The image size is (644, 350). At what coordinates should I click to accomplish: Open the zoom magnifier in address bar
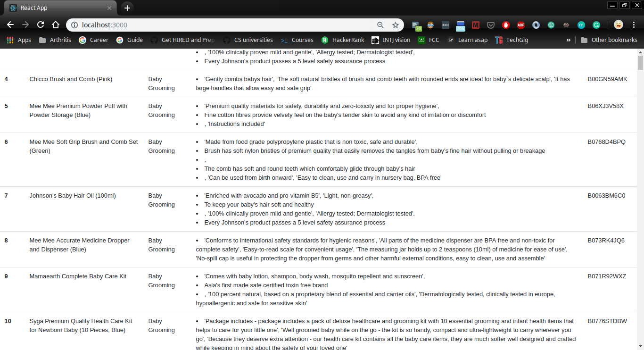point(380,25)
